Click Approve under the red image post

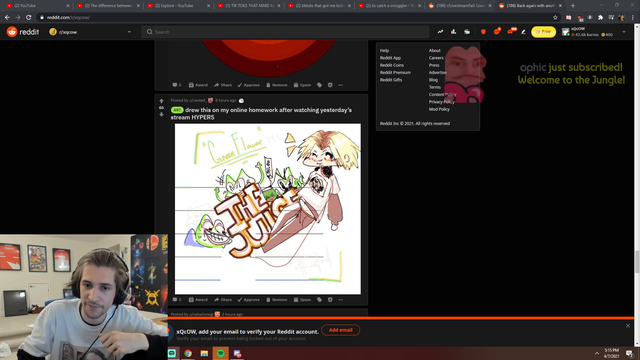click(x=249, y=85)
